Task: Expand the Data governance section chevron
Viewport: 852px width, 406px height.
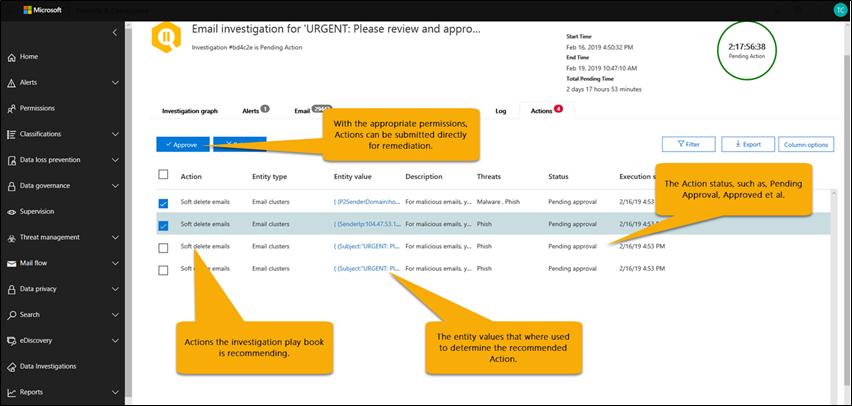Action: click(116, 186)
